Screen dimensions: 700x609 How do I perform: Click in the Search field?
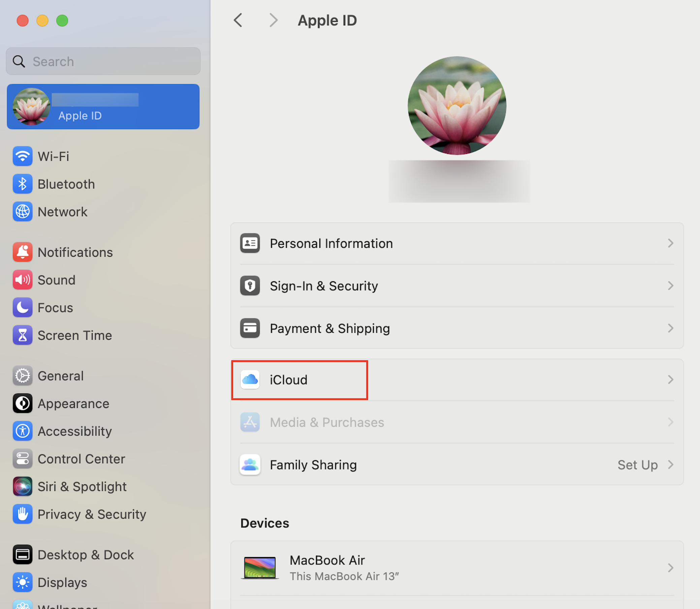point(103,62)
